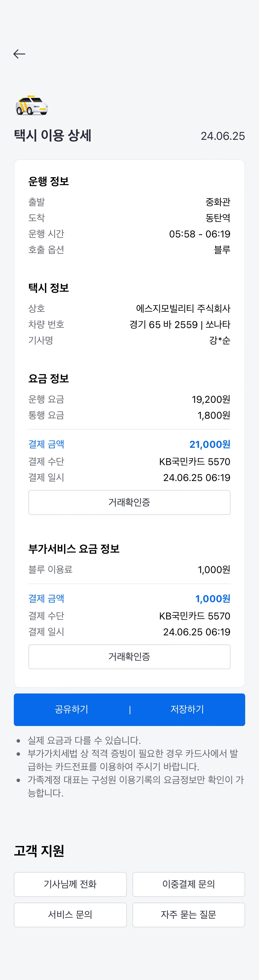Screen dimensions: 259x980
Task: Open 서비스 문의 support option
Action: pos(70,914)
